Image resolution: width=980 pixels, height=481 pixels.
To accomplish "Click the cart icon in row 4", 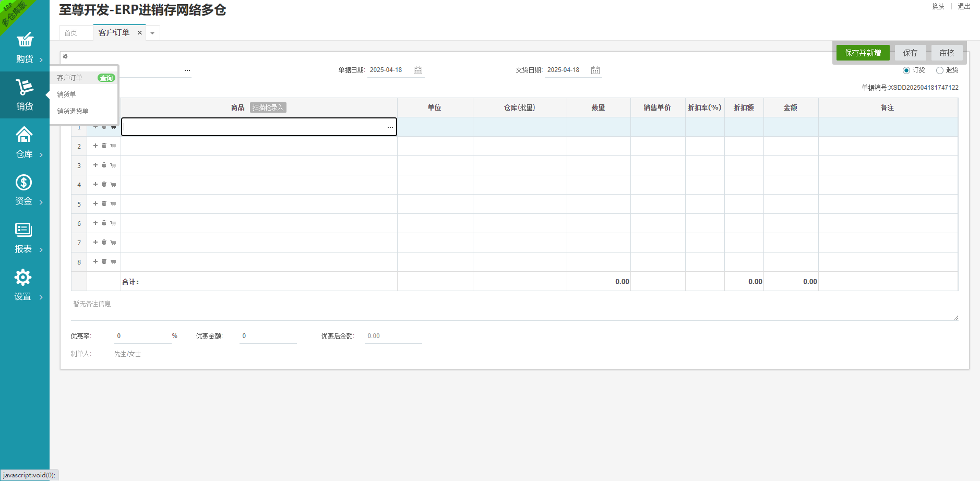I will 113,185.
